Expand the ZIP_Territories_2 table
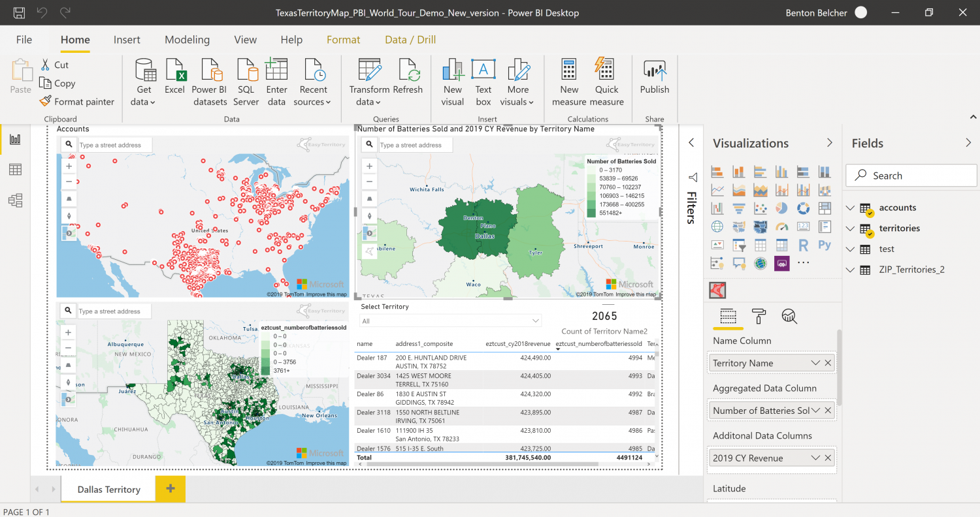 click(849, 270)
